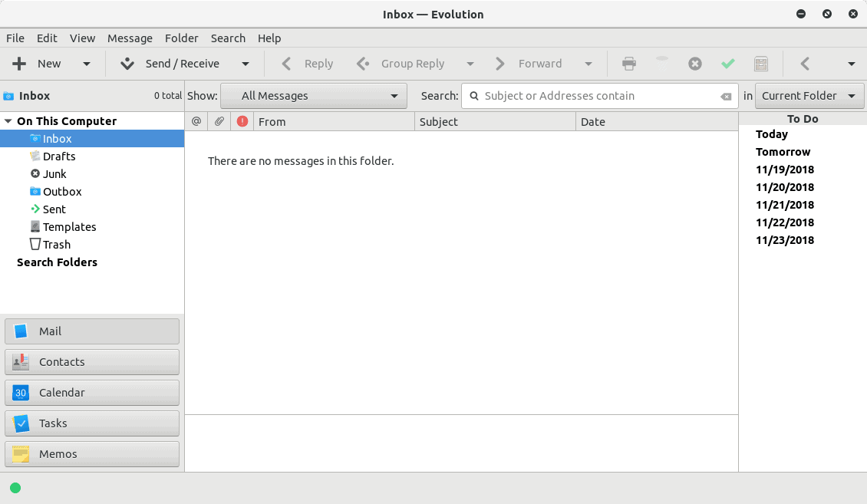Screen dimensions: 867x504
Task: Open the View menu
Action: pyautogui.click(x=82, y=38)
